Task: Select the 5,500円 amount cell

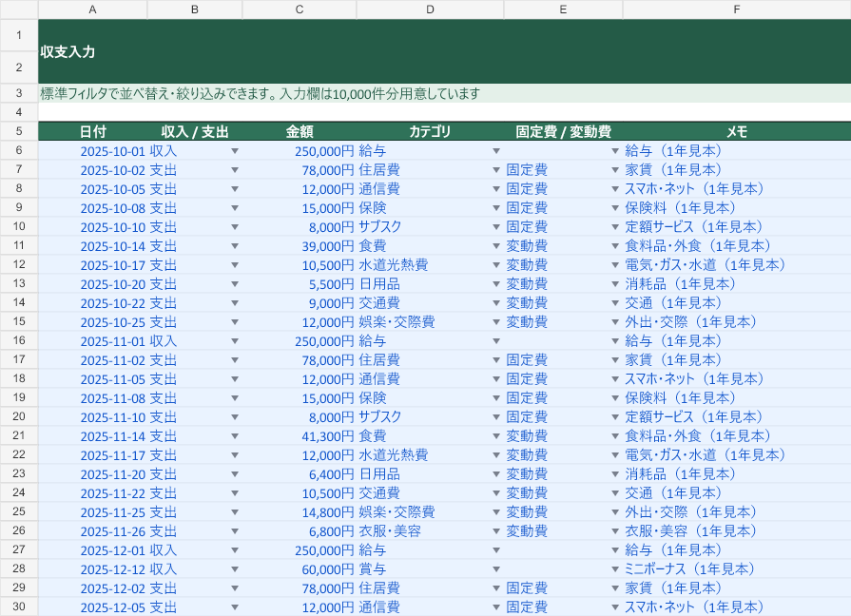Action: click(x=300, y=284)
